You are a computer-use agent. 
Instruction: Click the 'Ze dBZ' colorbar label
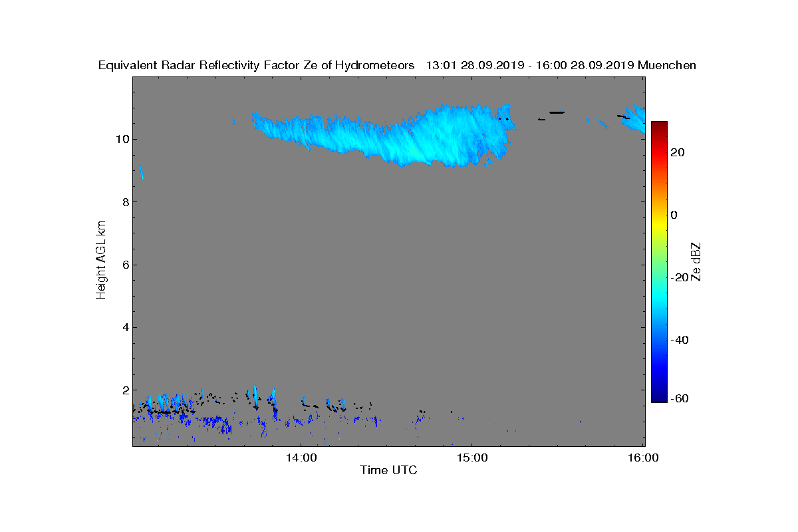pos(696,261)
